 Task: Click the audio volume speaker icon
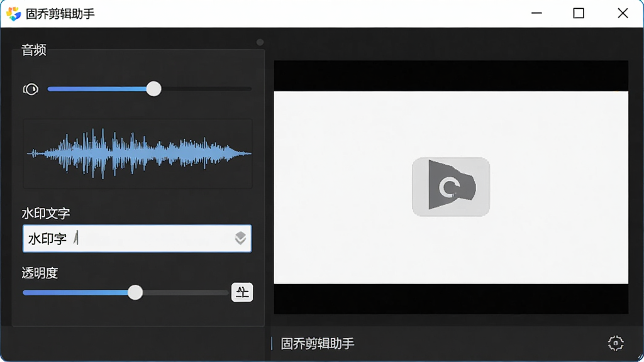pyautogui.click(x=31, y=89)
